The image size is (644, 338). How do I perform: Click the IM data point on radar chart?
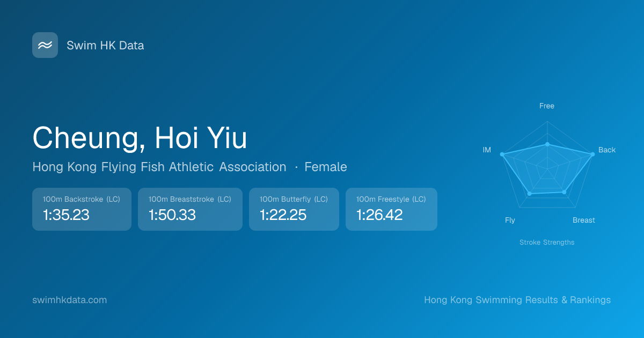coord(502,155)
